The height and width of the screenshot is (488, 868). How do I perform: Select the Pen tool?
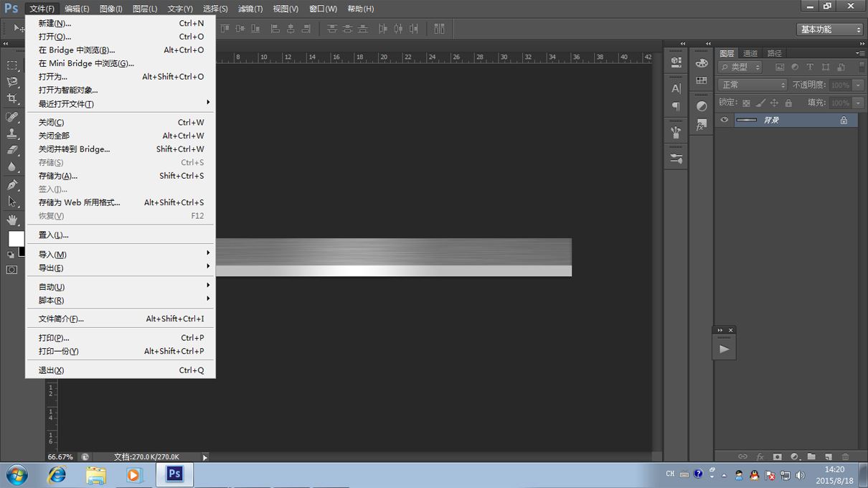coord(12,185)
